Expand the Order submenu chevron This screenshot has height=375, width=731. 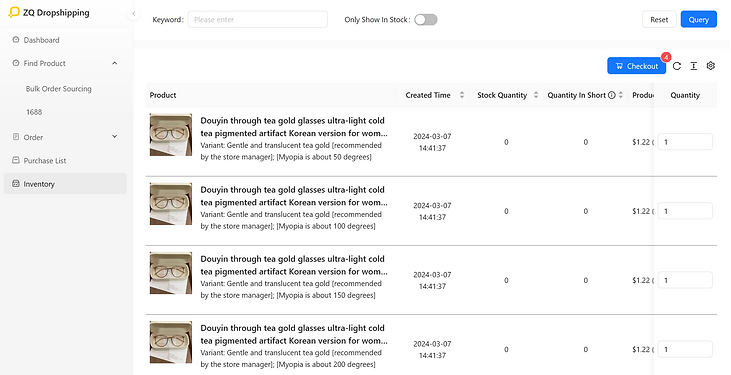pyautogui.click(x=115, y=137)
